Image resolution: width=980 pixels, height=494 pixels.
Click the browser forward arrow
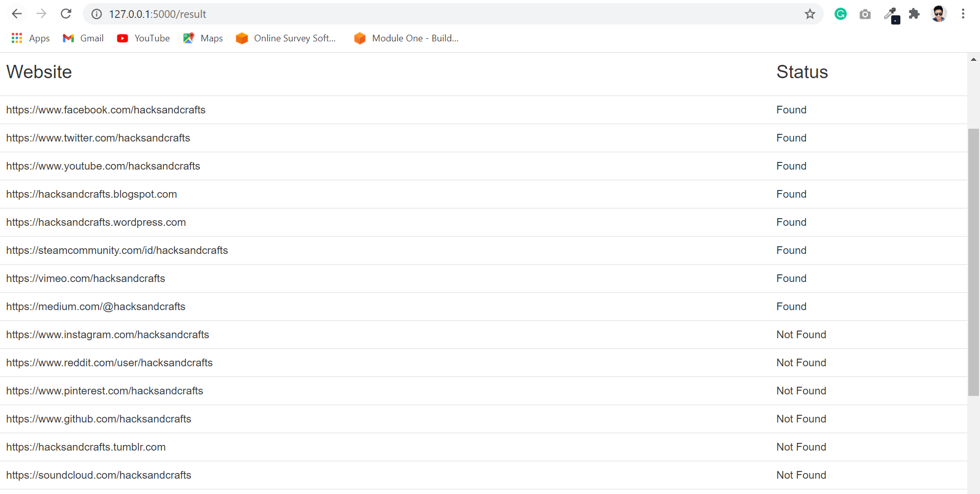(x=41, y=14)
